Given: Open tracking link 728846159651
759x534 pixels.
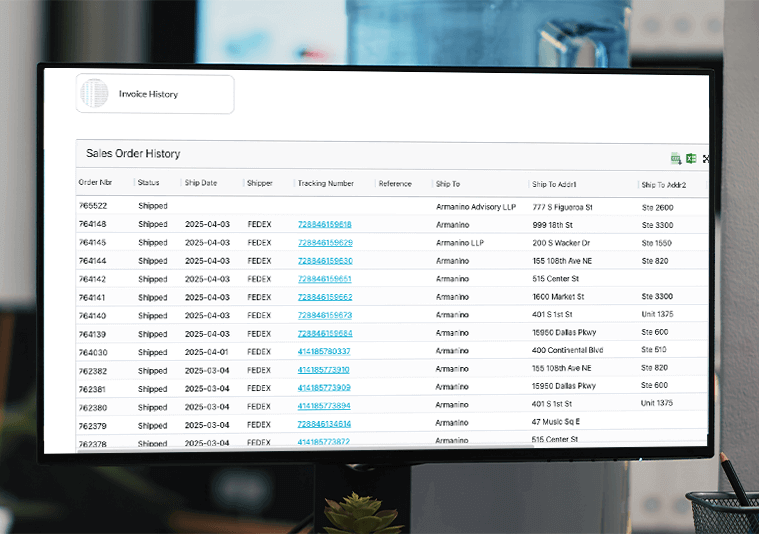Looking at the screenshot, I should coord(324,279).
